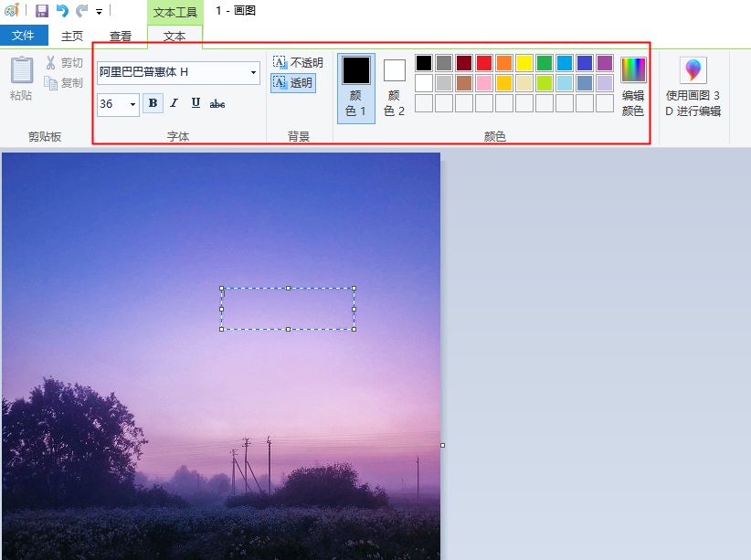Viewport: 751px width, 560px height.
Task: Toggle Underline text formatting
Action: coord(196,103)
